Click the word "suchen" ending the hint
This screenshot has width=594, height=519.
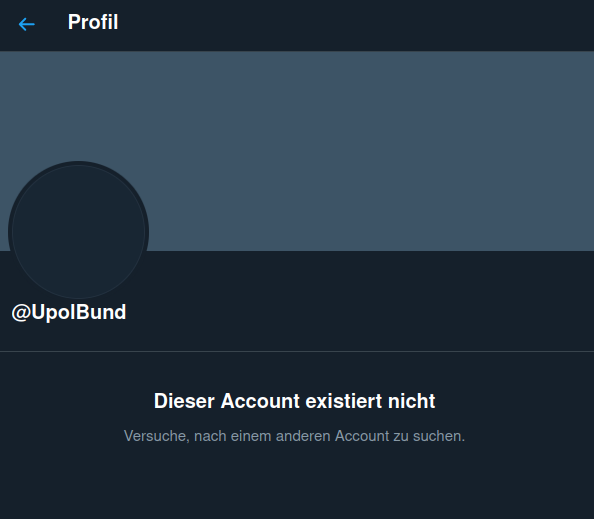click(x=439, y=436)
